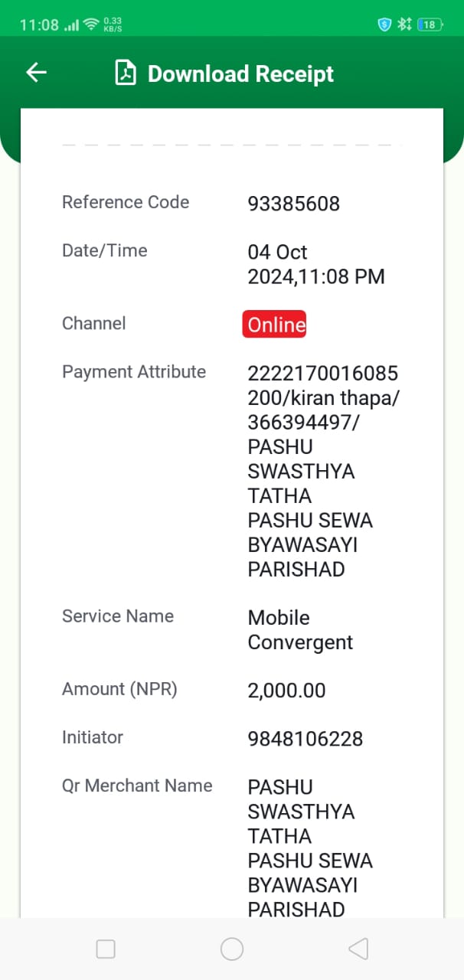Tap the Reference Code label
Image resolution: width=464 pixels, height=980 pixels.
(x=126, y=202)
